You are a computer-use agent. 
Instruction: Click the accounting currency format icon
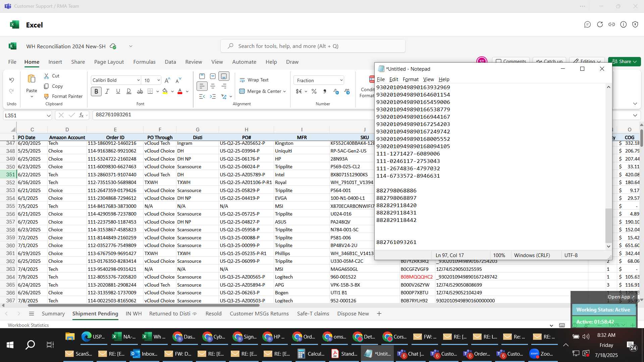pyautogui.click(x=299, y=91)
